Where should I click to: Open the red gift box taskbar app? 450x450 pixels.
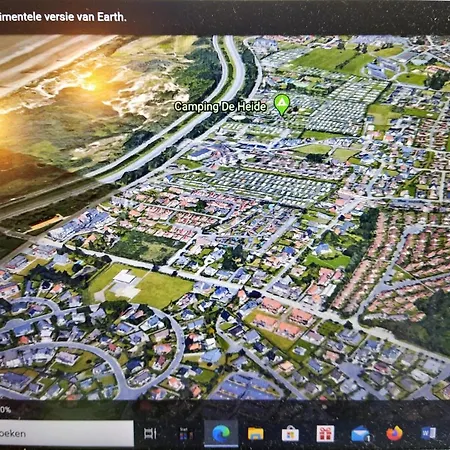[x=325, y=434]
